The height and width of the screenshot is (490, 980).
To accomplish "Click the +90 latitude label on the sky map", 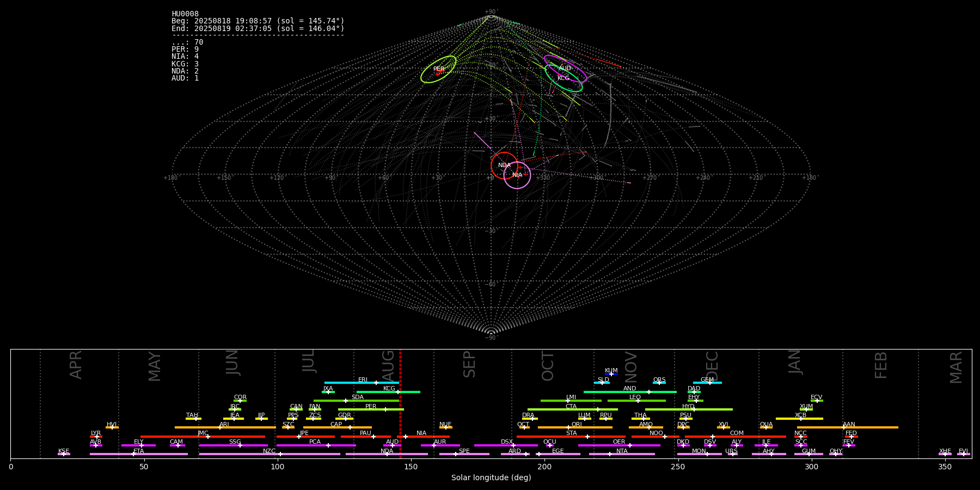I will click(491, 12).
